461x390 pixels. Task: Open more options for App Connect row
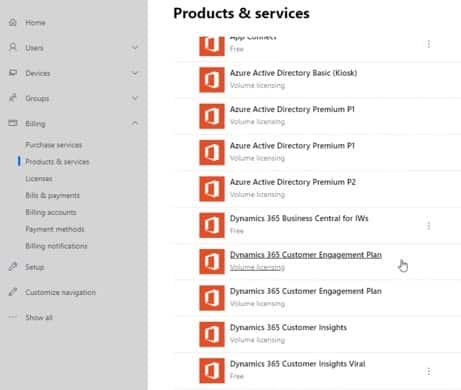pos(429,44)
